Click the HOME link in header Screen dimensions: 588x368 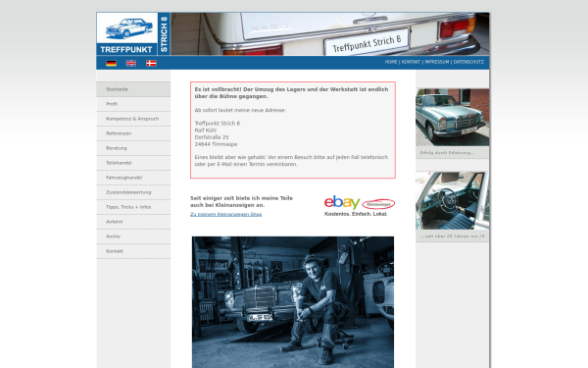(391, 62)
